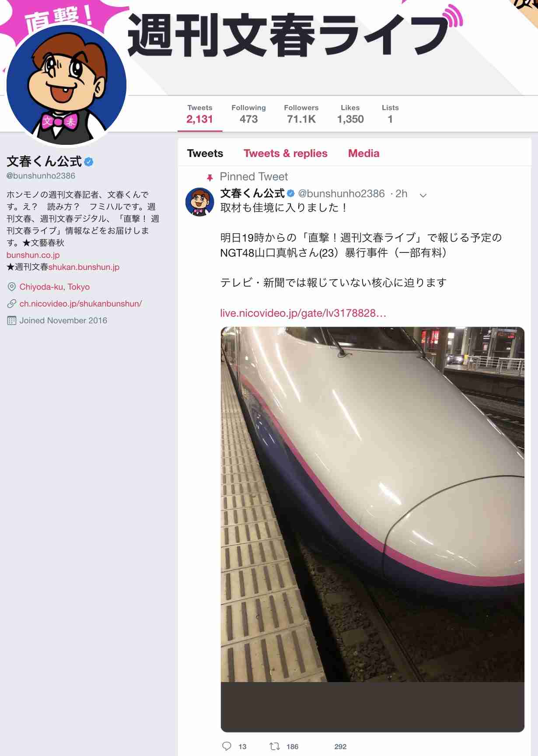The width and height of the screenshot is (538, 756).
Task: Click the location pin icon near Chiyoda-ku
Action: click(12, 287)
